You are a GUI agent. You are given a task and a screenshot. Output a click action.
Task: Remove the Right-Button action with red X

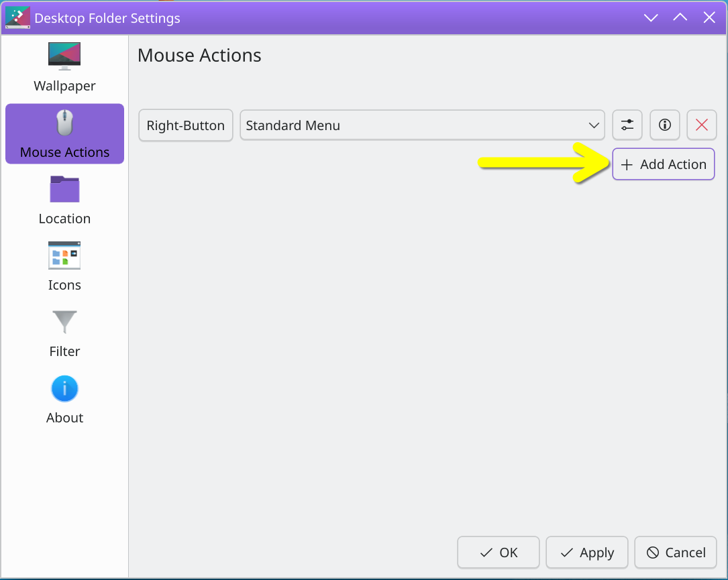coord(702,125)
